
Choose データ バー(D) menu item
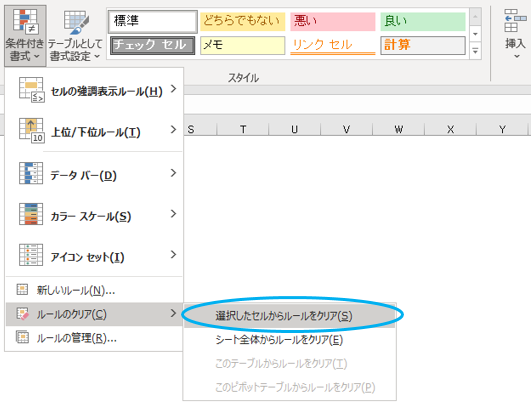(94, 173)
